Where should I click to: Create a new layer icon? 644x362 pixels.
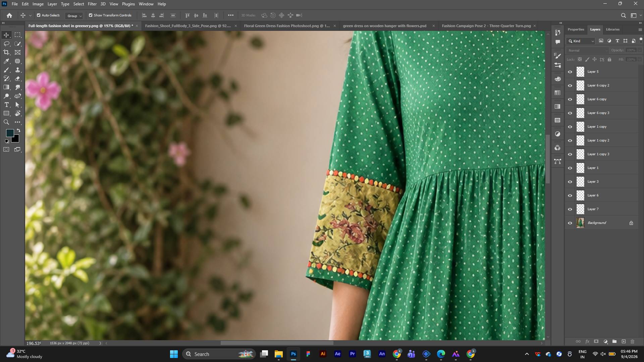coord(624,342)
